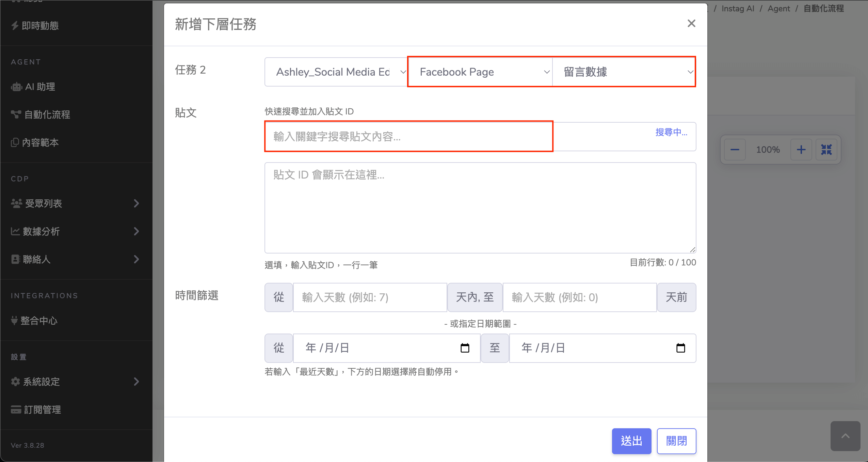Expand the 受眾列表 sidebar submenu

pos(136,203)
